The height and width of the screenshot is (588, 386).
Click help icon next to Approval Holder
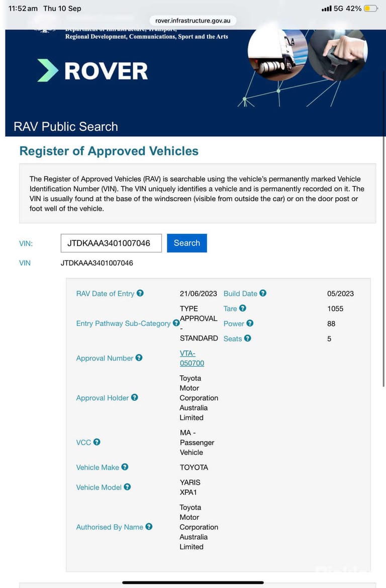coord(135,397)
